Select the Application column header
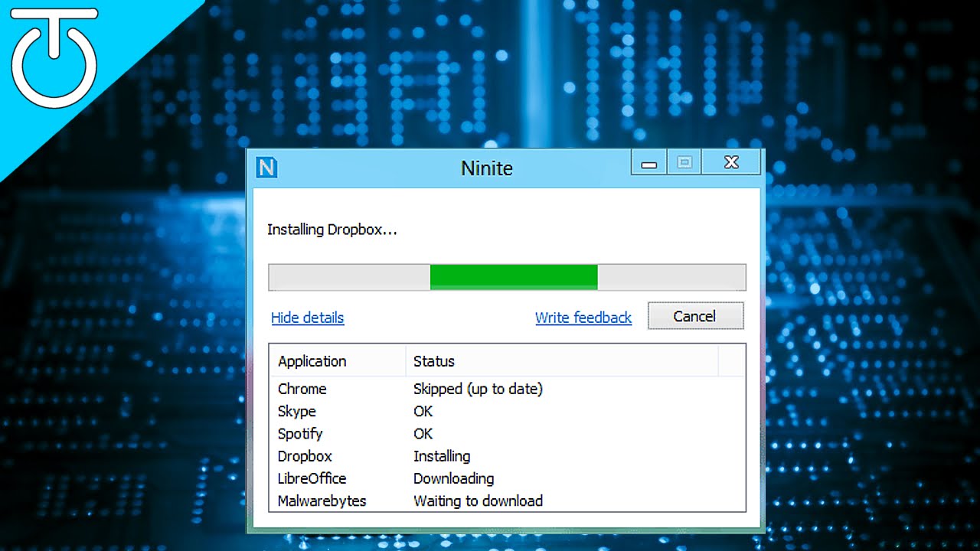 point(338,361)
